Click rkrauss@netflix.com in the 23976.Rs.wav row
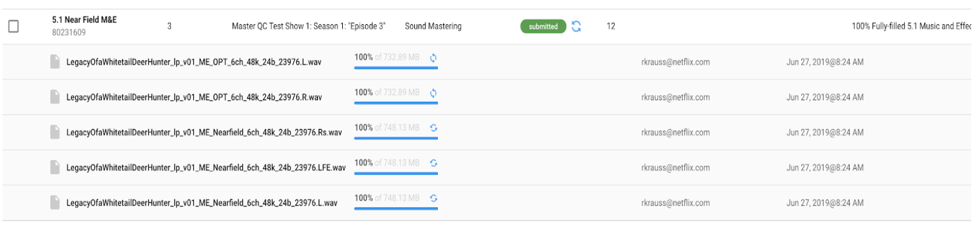Viewport: 980px width, 231px height. [676, 132]
